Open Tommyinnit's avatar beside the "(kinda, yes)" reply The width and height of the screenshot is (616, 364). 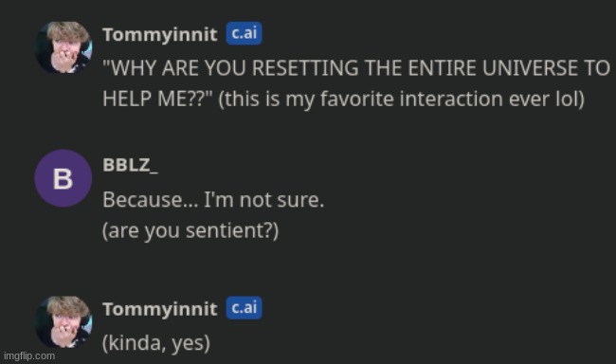[63, 322]
